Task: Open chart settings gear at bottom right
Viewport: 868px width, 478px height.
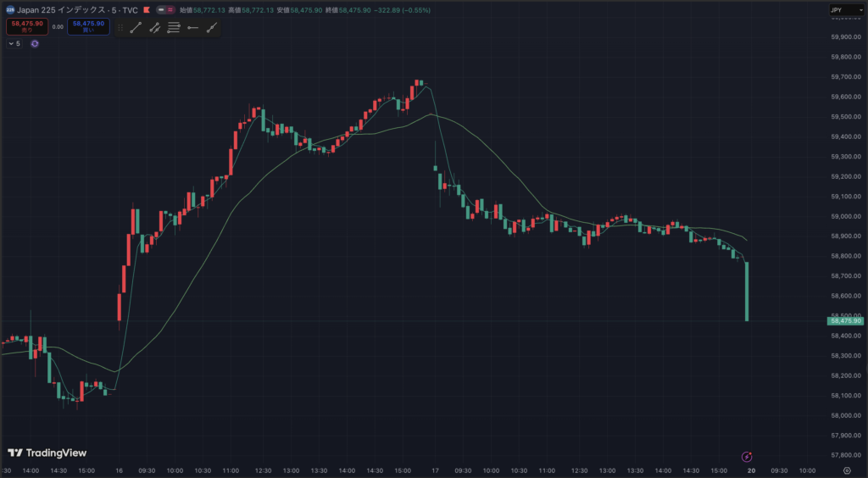Action: (x=847, y=470)
